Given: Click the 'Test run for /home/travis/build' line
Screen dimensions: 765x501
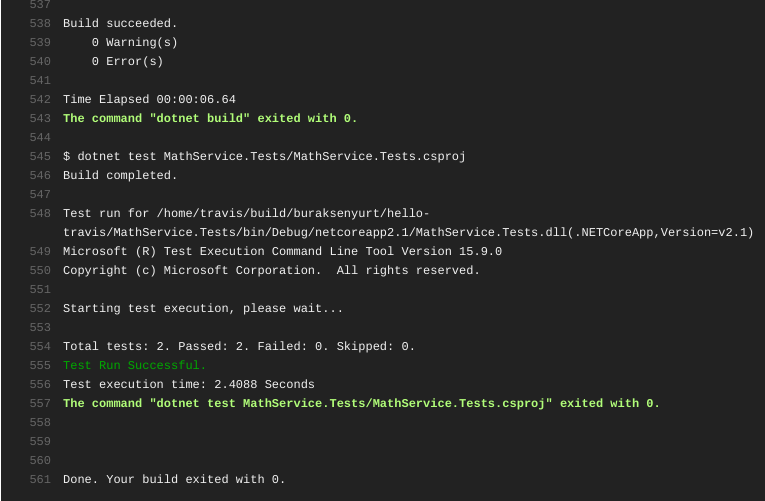Looking at the screenshot, I should coord(246,213).
